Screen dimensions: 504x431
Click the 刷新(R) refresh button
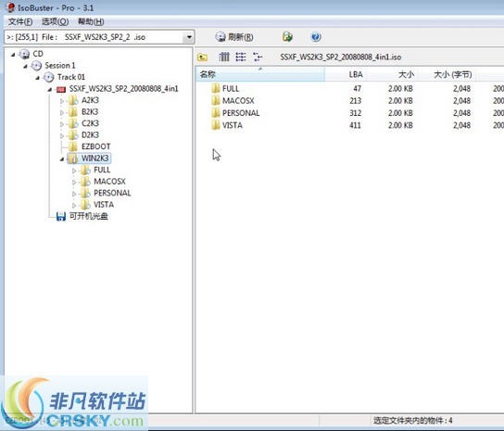tap(234, 37)
